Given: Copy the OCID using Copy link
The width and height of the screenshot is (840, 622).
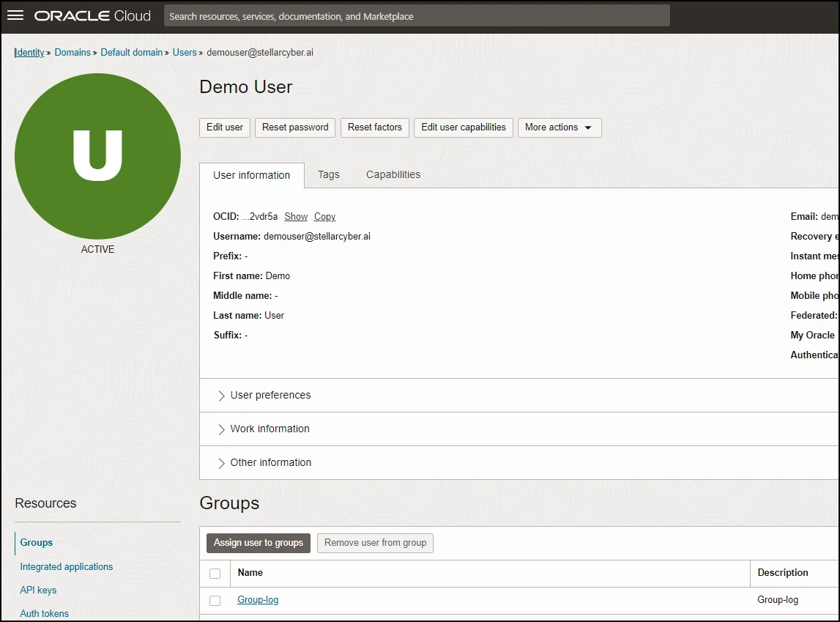Looking at the screenshot, I should (324, 217).
